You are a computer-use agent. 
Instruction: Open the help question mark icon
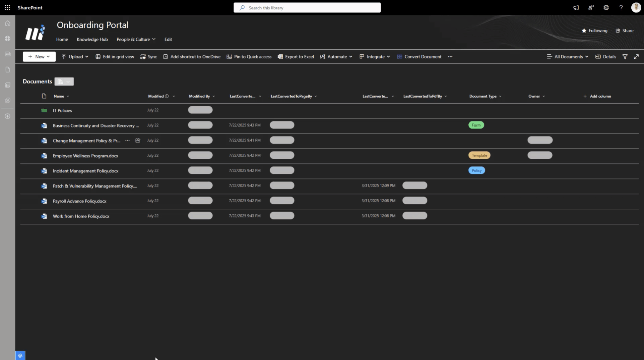pyautogui.click(x=621, y=7)
